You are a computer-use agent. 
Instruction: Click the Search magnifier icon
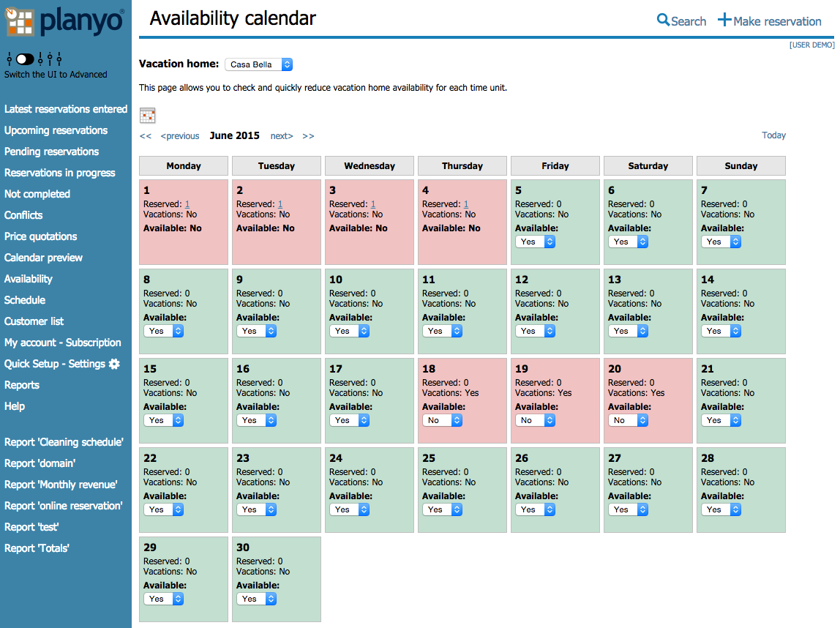point(663,20)
